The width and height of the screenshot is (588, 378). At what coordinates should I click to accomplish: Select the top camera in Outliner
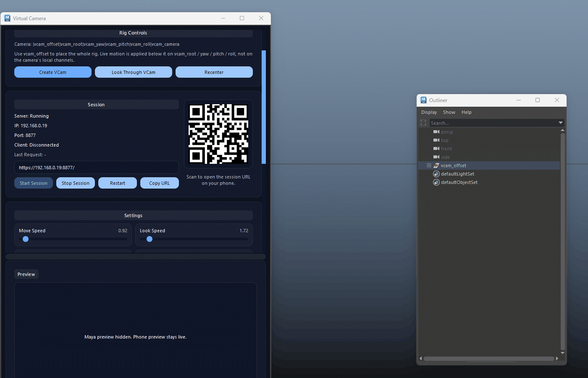[x=445, y=140]
